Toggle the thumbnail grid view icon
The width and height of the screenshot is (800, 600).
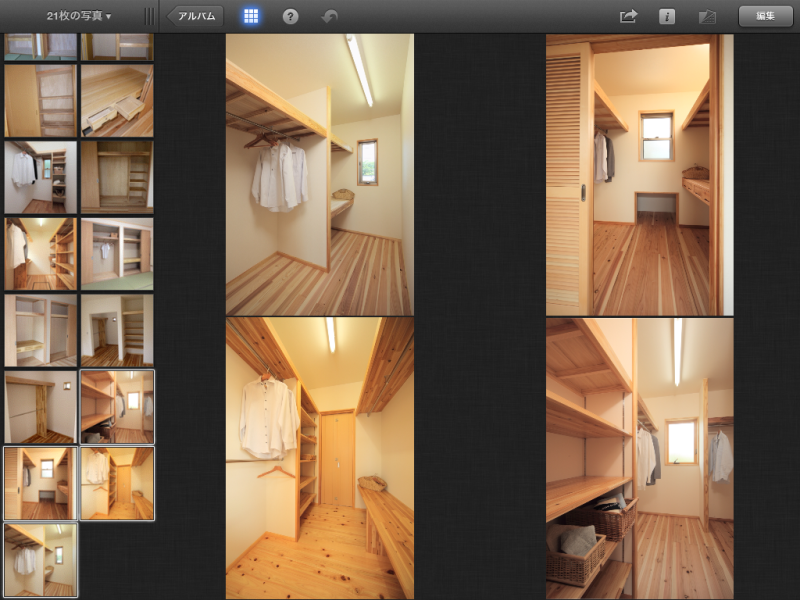pyautogui.click(x=251, y=16)
